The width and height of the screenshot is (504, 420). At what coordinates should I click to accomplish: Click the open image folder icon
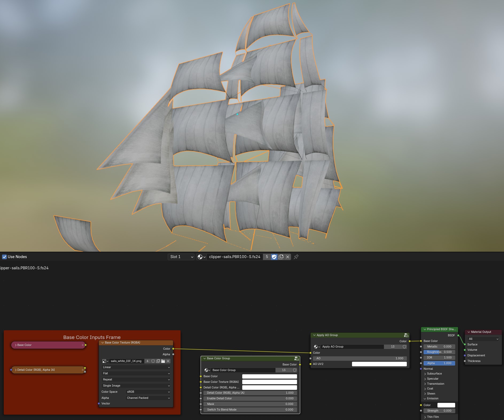(x=163, y=361)
